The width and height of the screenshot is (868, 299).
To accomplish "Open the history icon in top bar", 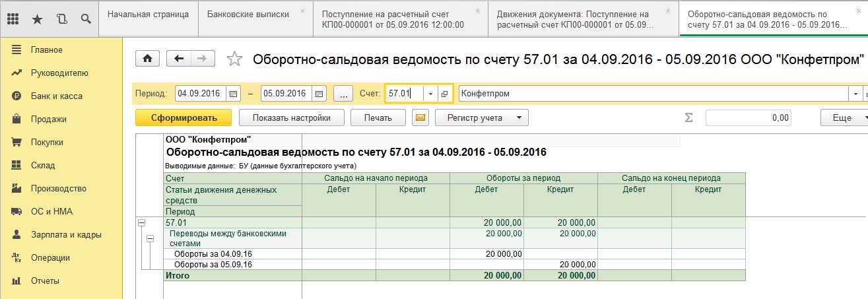I will tap(61, 19).
